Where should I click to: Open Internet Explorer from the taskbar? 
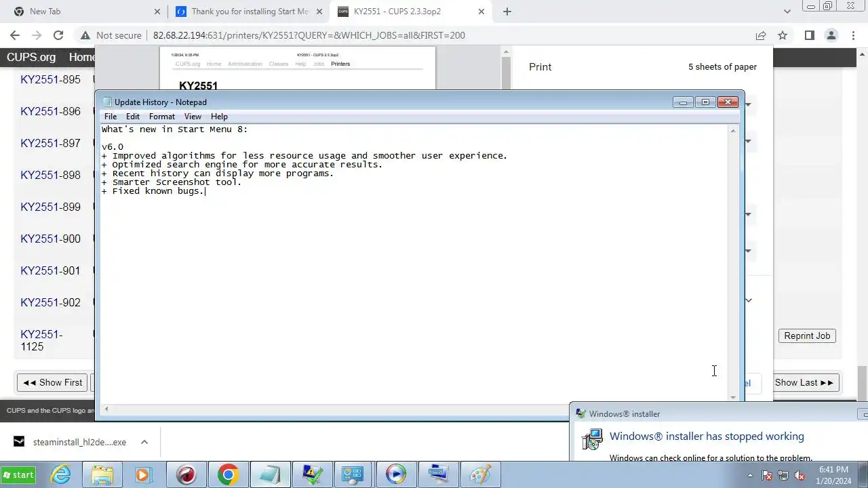[x=61, y=475]
